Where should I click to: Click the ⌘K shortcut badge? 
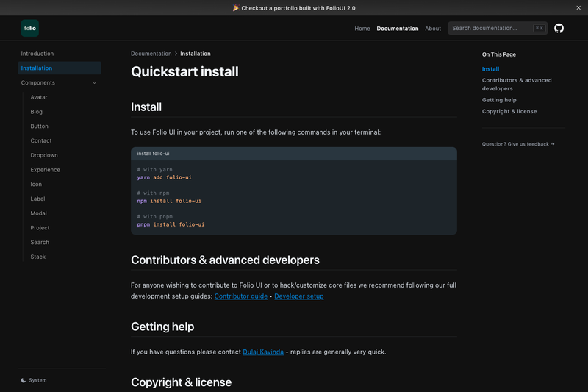coord(539,28)
